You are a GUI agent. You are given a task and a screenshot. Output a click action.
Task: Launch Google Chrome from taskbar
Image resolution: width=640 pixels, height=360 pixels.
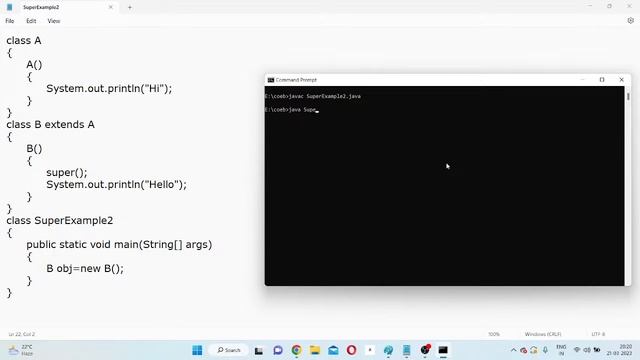tap(297, 350)
